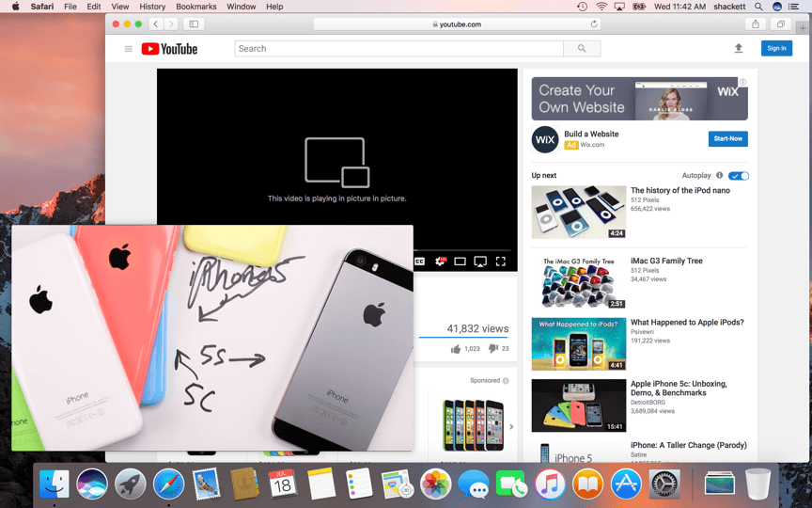Toggle closed captions on the video player
This screenshot has width=812, height=508.
click(420, 262)
